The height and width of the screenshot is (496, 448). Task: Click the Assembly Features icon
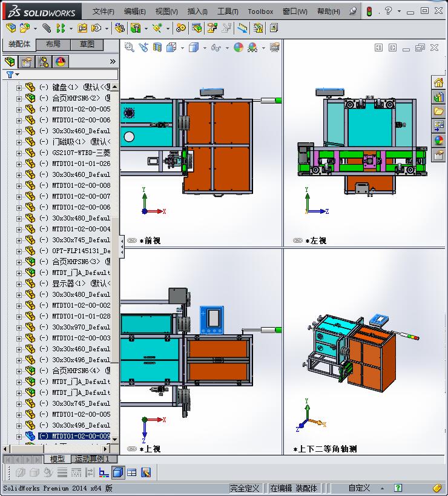(136, 28)
